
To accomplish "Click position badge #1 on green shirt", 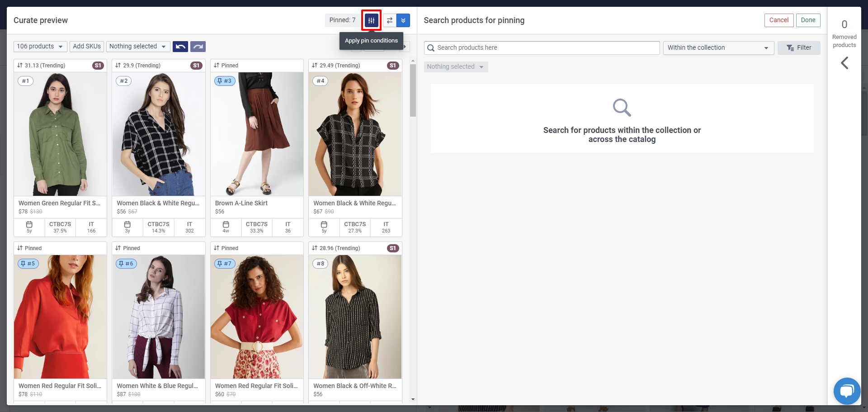I will tap(25, 81).
